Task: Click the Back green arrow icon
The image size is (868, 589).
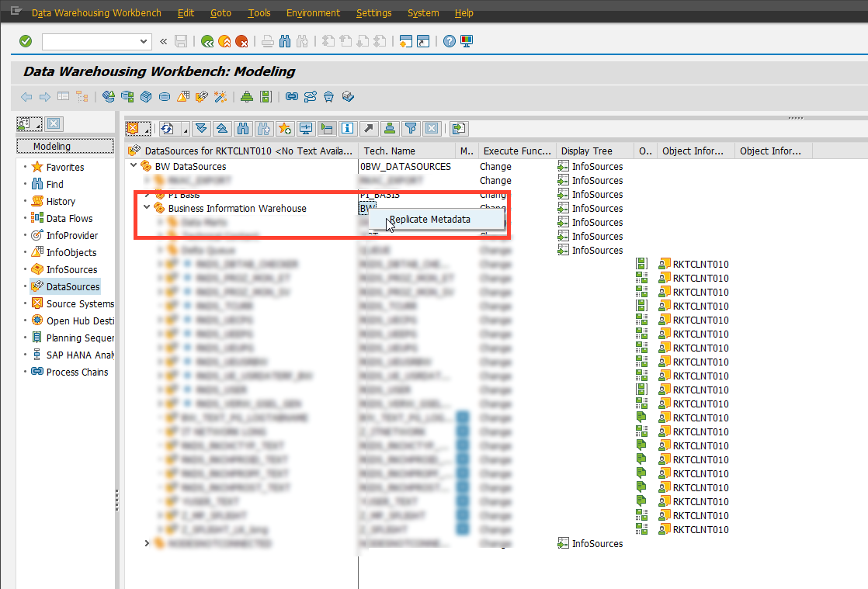Action: [x=207, y=41]
